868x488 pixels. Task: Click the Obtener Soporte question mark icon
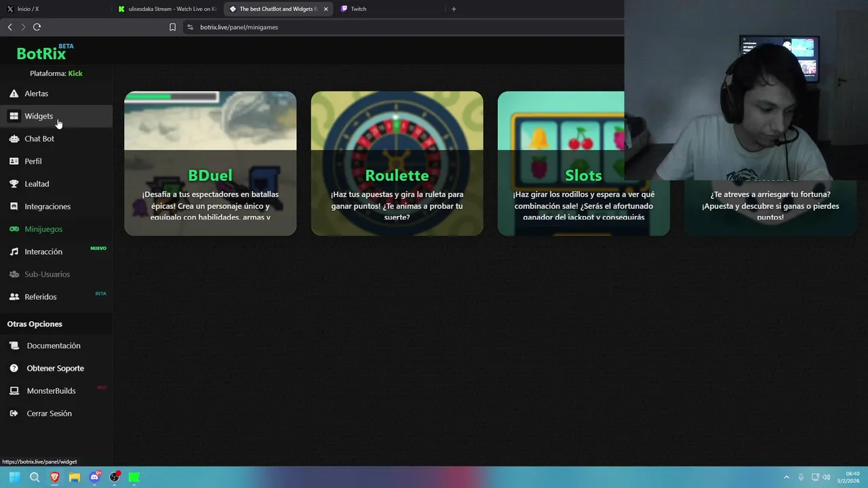click(14, 368)
